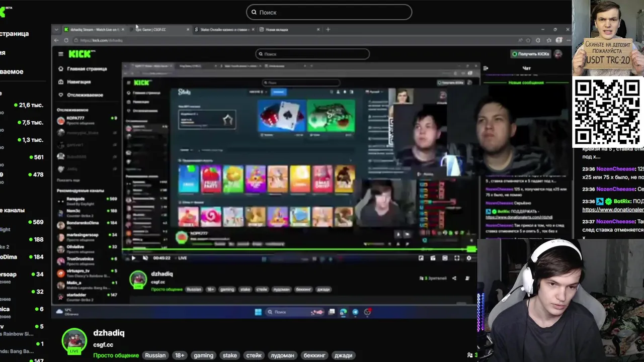The height and width of the screenshot is (362, 644).
Task: Go to Главная страница in streamed sidebar
Action: (x=83, y=69)
